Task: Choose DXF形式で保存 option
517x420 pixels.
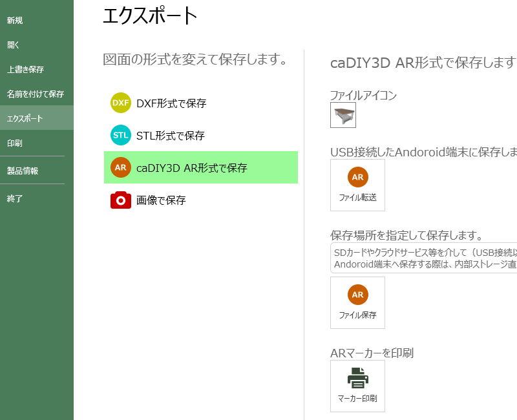Action: pyautogui.click(x=201, y=103)
